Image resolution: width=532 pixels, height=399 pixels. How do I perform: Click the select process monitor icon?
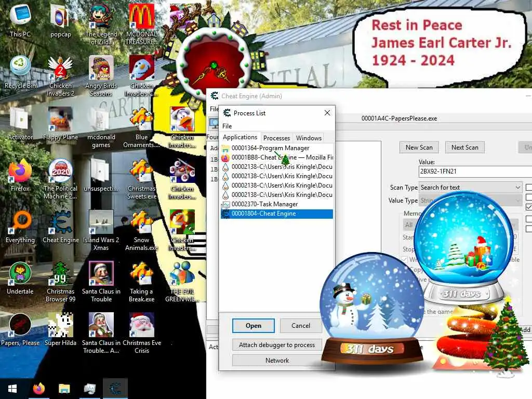(214, 124)
